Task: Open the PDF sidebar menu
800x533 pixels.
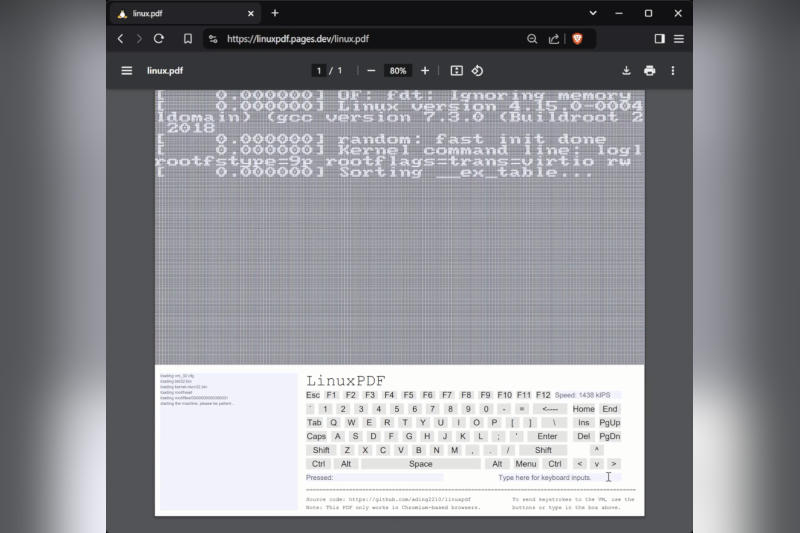Action: coord(127,71)
